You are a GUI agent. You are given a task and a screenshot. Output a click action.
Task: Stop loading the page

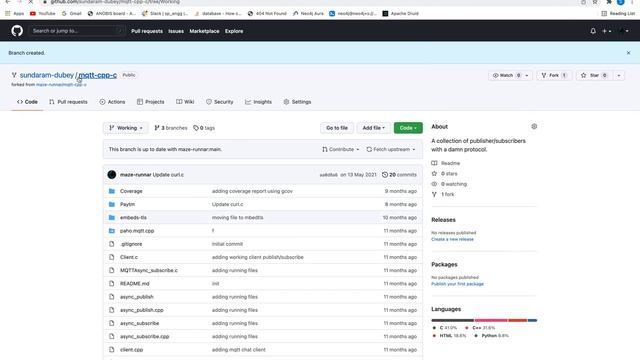click(x=31, y=2)
